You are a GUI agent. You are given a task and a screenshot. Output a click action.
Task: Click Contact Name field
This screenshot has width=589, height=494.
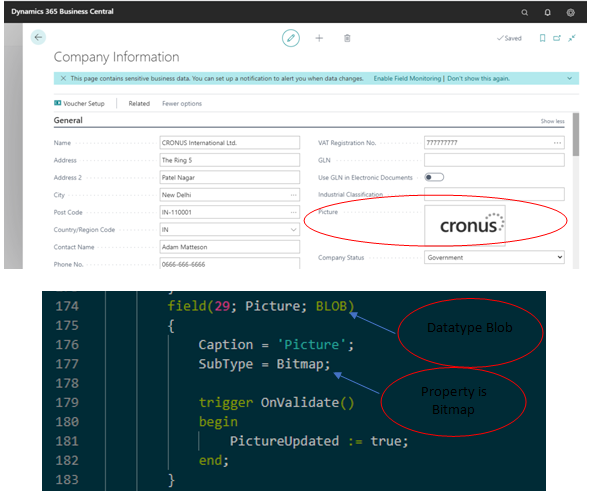click(230, 247)
